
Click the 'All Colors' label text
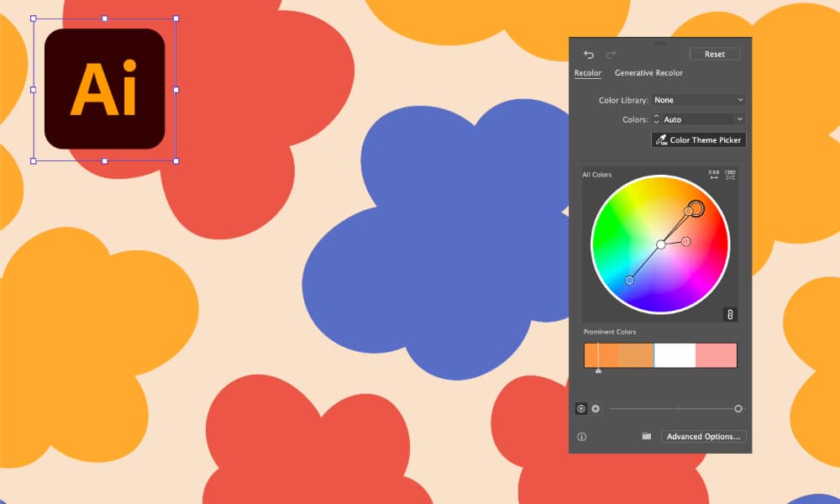(596, 175)
